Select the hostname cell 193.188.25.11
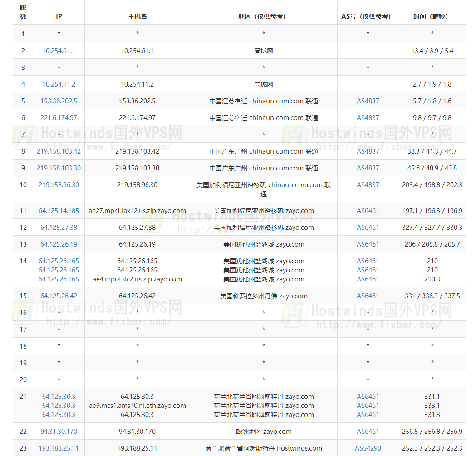Image resolution: width=476 pixels, height=456 pixels. 137,448
